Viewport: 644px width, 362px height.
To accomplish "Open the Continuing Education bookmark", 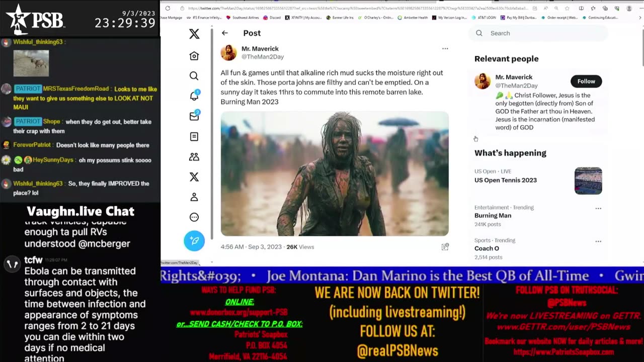I will [601, 18].
